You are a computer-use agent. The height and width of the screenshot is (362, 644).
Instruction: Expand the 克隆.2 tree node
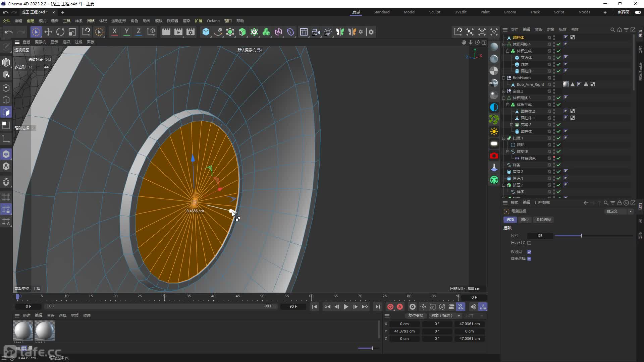512,125
